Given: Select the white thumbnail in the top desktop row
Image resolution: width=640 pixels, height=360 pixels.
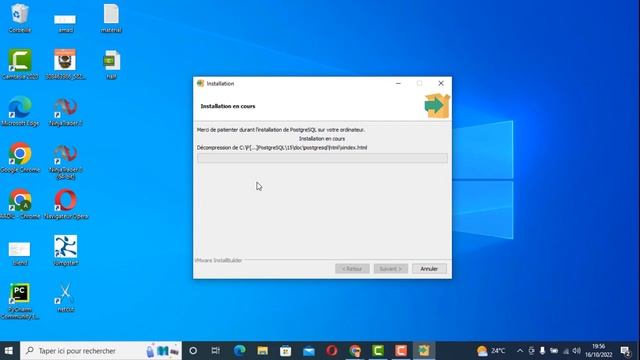Looking at the screenshot, I should pyautogui.click(x=65, y=23).
